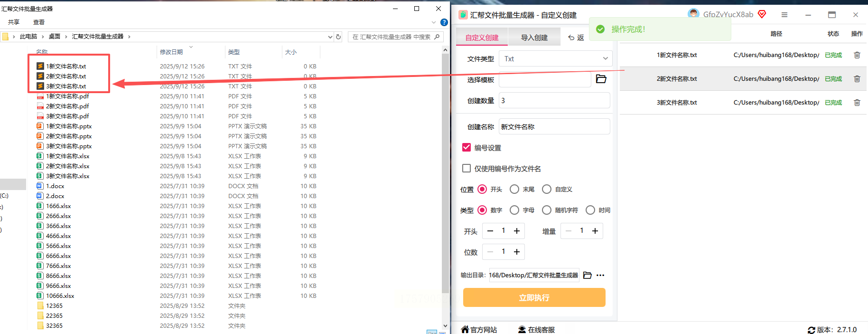This screenshot has height=334, width=868.
Task: Delete the 2新文件名称.txt result row
Action: click(x=857, y=79)
